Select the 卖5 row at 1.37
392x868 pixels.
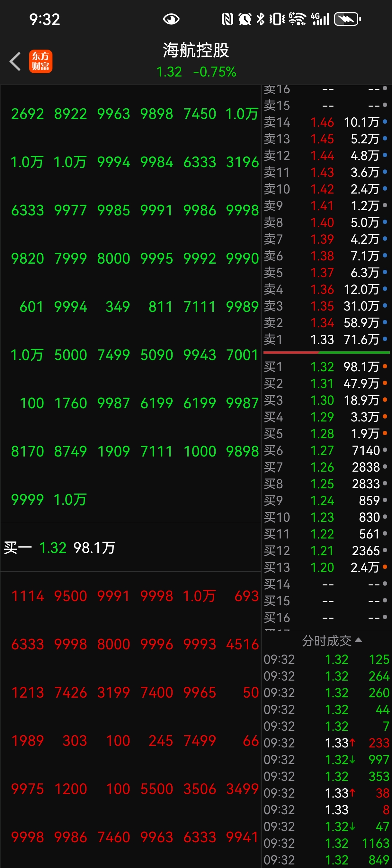(x=326, y=273)
